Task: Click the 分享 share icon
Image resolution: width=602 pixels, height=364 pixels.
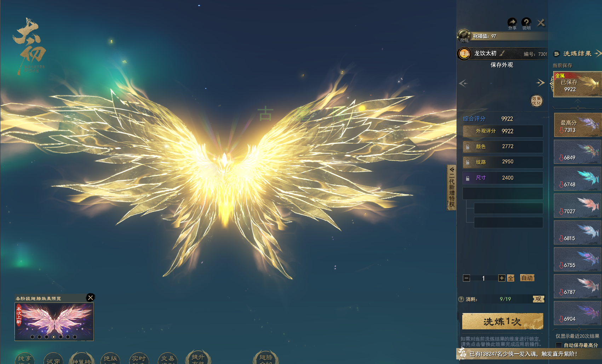Action: [x=512, y=23]
